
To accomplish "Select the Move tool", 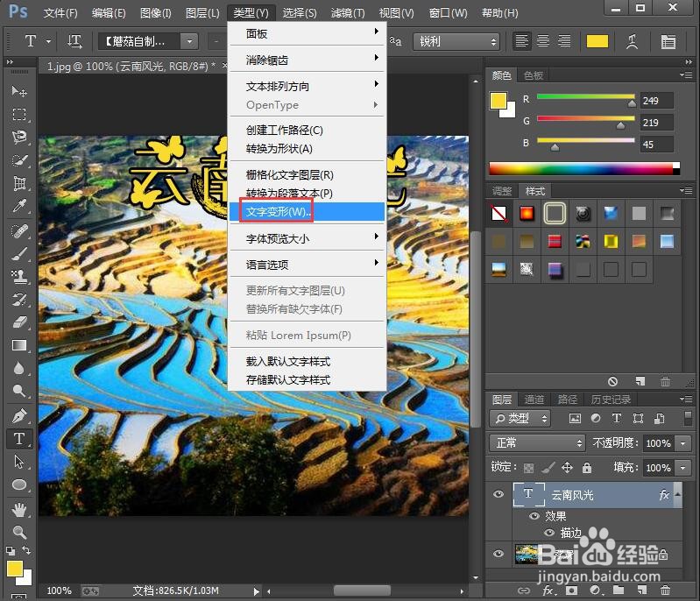I will point(18,90).
